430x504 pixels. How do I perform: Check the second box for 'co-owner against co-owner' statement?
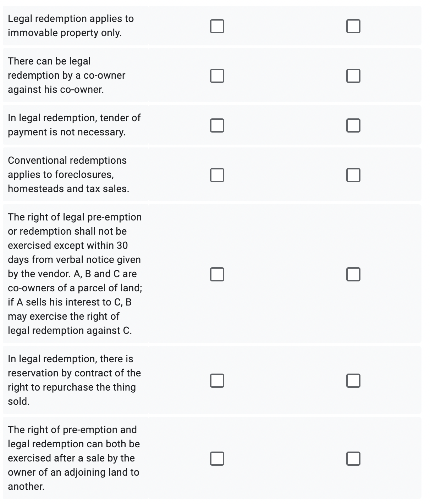click(354, 75)
